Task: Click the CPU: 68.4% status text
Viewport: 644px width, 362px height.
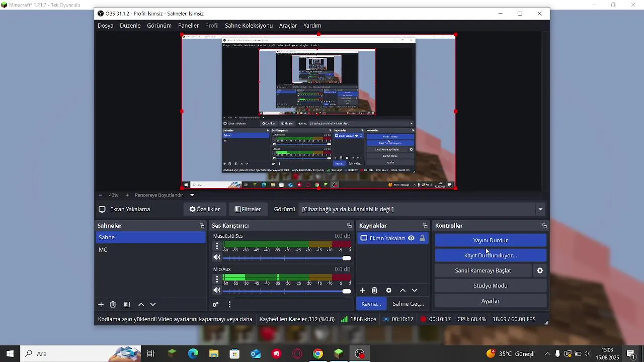Action: click(471, 319)
